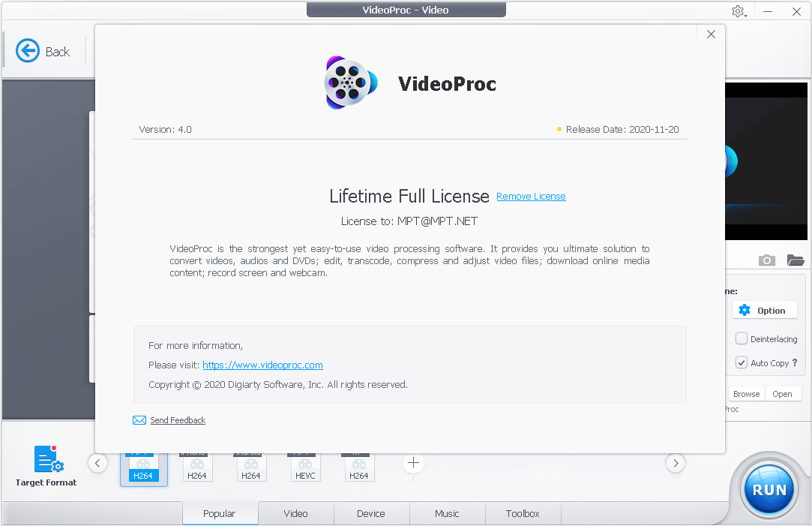Click the Open button

click(x=783, y=394)
